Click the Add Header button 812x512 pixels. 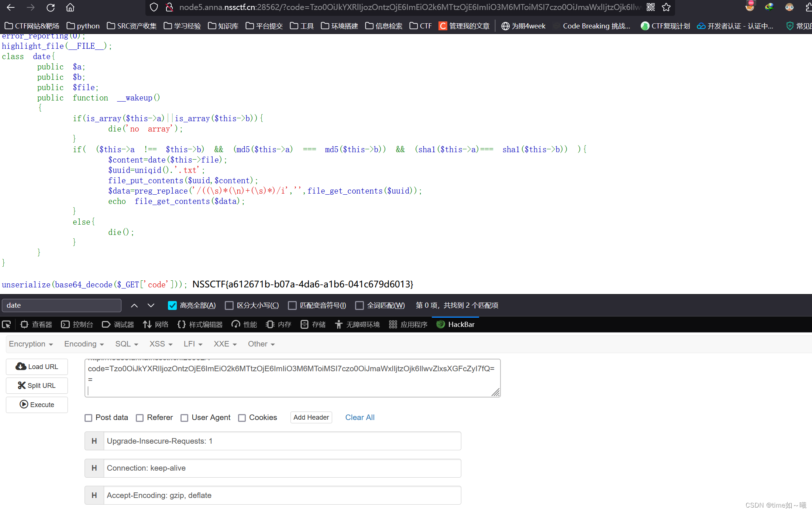tap(310, 417)
